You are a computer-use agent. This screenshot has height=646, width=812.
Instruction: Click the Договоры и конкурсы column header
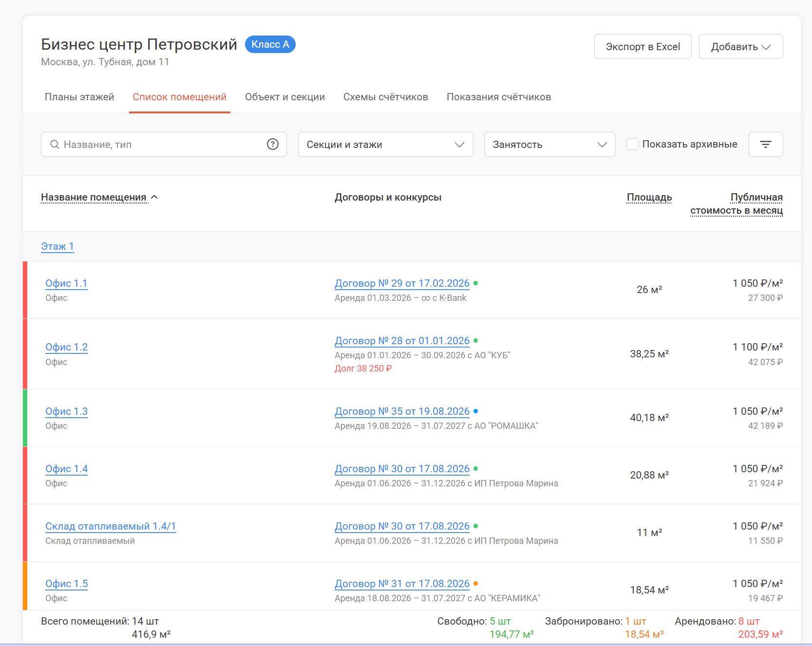[x=388, y=197]
